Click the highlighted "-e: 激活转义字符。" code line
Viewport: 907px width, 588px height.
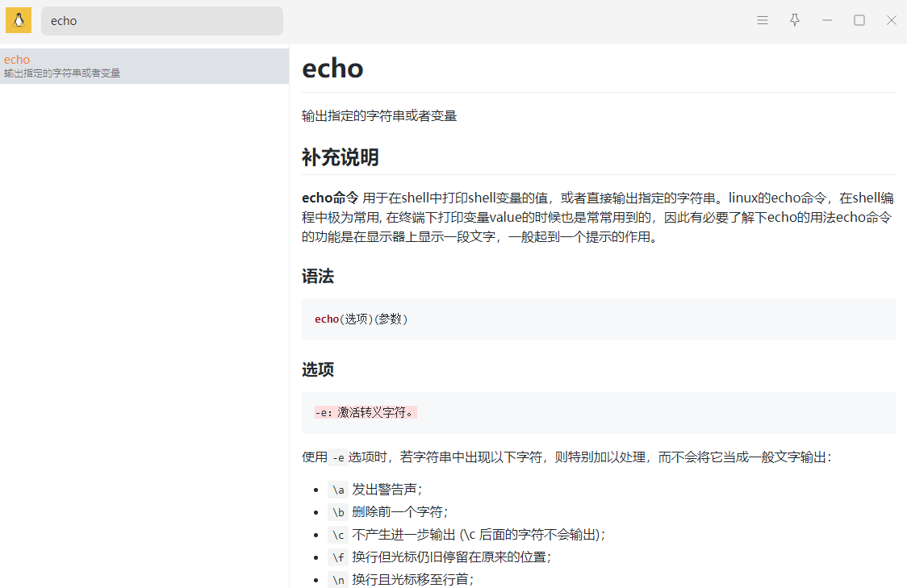(366, 412)
